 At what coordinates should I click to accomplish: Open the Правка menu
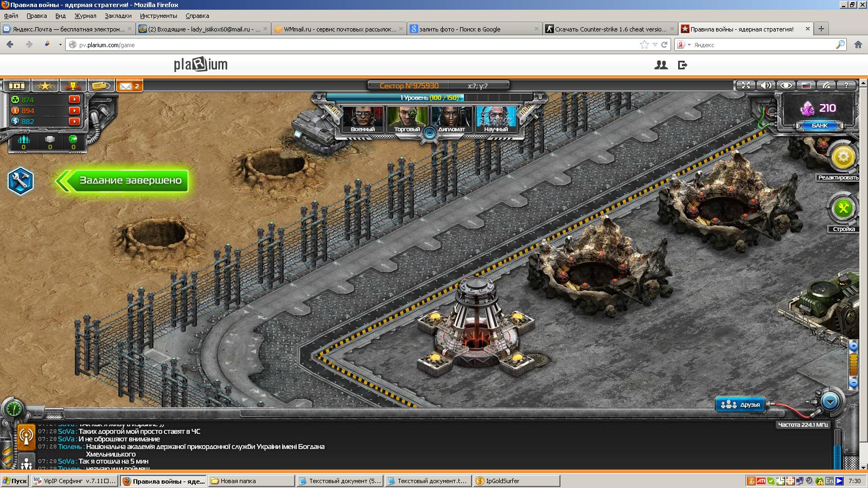36,16
